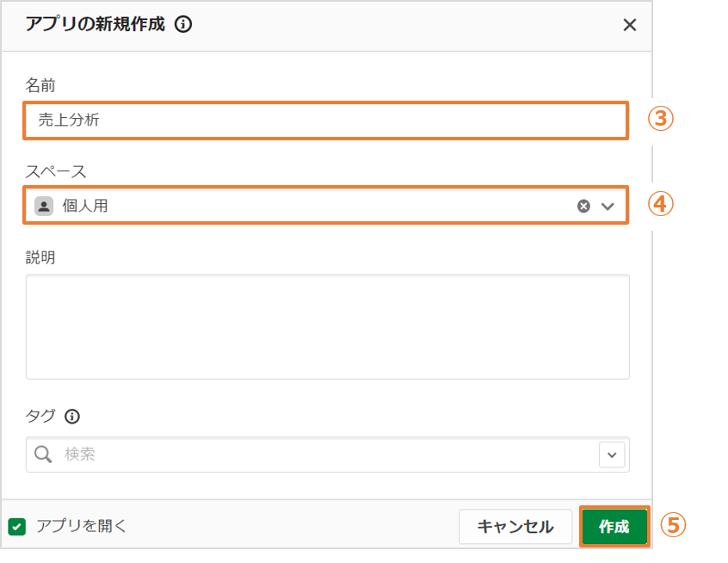728x563 pixels.
Task: Close the アプリの新規作成 dialog with X
Action: point(629,25)
